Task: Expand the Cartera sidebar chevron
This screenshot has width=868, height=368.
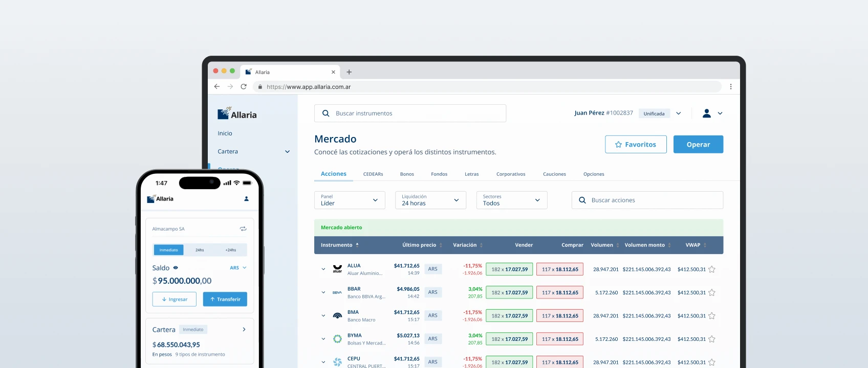Action: (287, 151)
